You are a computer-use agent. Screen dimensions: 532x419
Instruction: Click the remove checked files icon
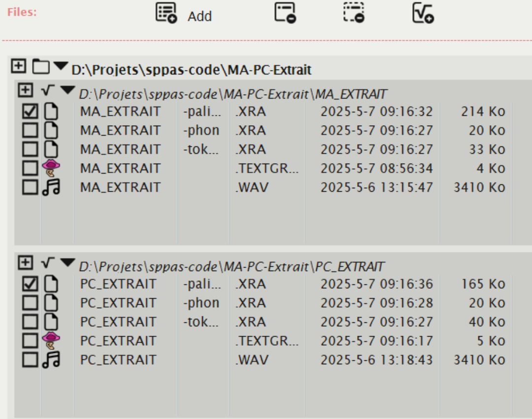(285, 13)
